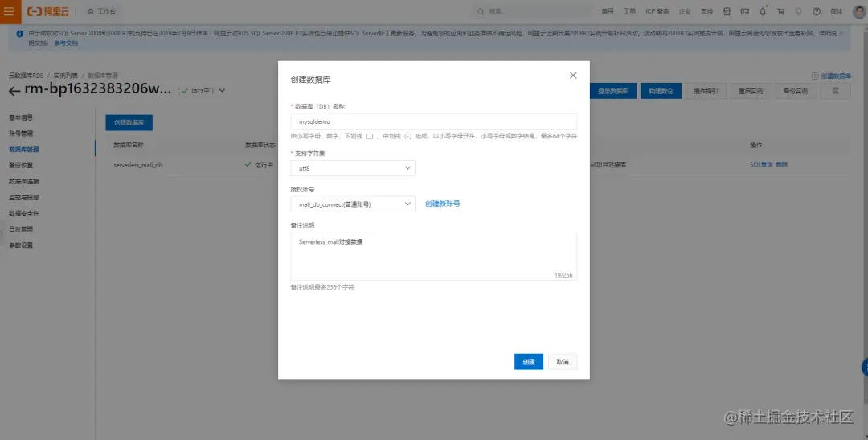Click SQL查询 link for serverless_mall_db
Image resolution: width=868 pixels, height=440 pixels.
[x=761, y=165]
